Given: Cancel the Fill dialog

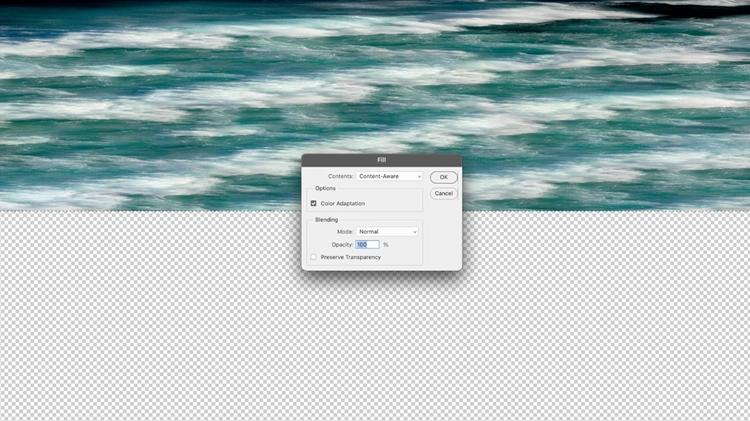Looking at the screenshot, I should [x=443, y=193].
